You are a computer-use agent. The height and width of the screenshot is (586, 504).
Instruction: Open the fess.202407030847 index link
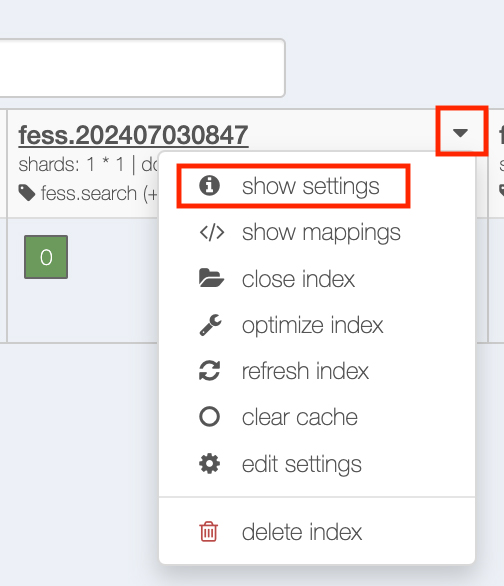pos(133,135)
